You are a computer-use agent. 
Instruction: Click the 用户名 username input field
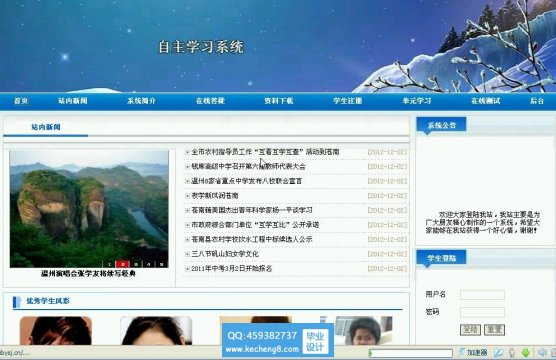pos(482,294)
